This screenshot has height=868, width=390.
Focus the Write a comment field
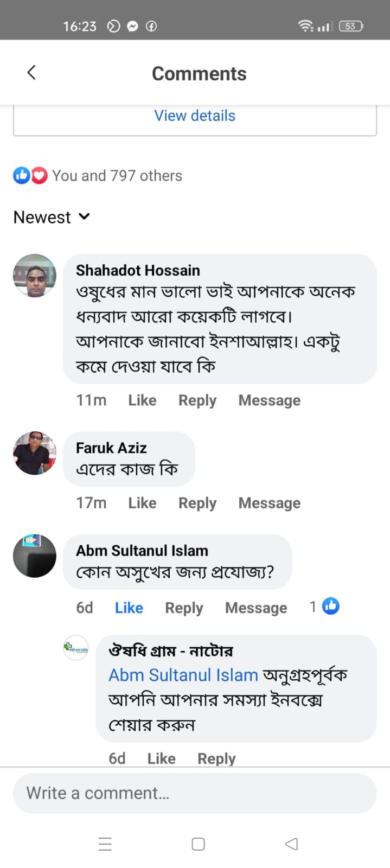195,793
